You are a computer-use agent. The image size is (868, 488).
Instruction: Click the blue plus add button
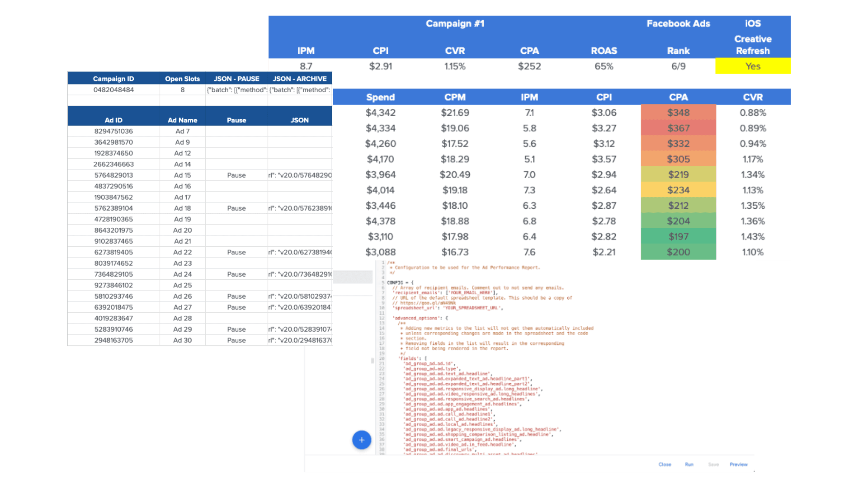(361, 440)
